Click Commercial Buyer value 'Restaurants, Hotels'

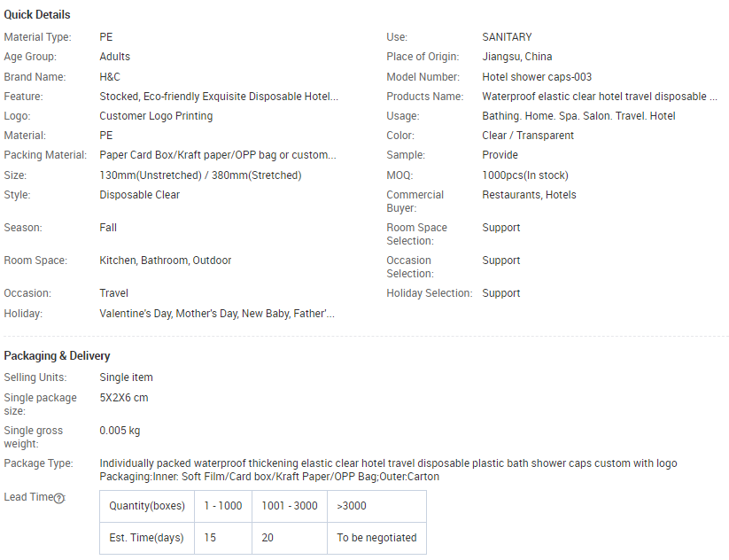pos(529,195)
